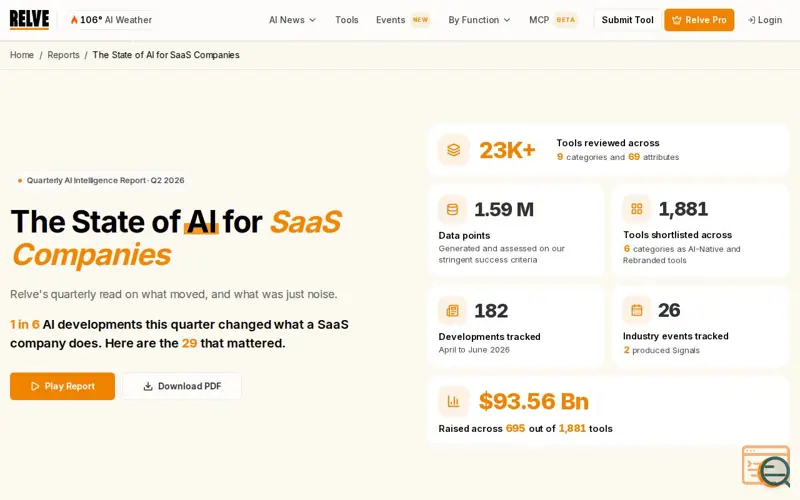Image resolution: width=800 pixels, height=500 pixels.
Task: Click the crown icon in Relve Pro
Action: pos(677,20)
